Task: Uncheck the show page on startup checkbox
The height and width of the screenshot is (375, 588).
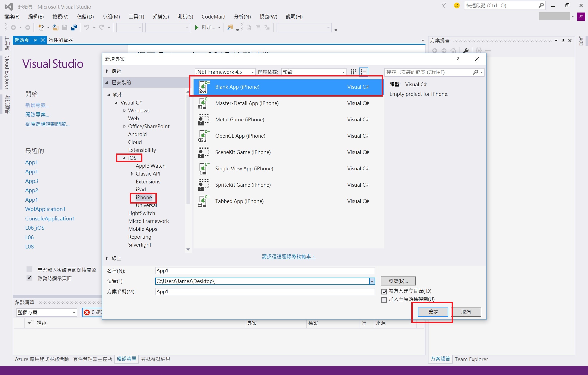Action: pyautogui.click(x=29, y=278)
